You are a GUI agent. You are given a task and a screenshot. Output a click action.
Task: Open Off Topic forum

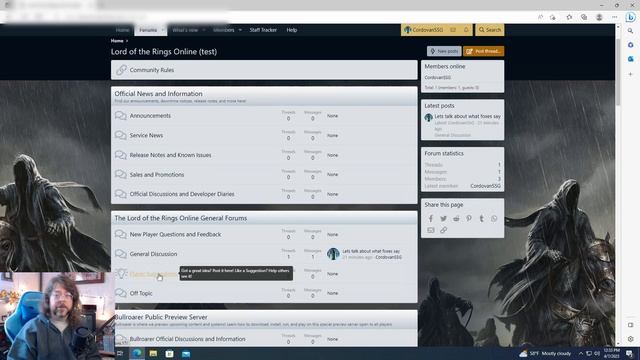tap(141, 293)
